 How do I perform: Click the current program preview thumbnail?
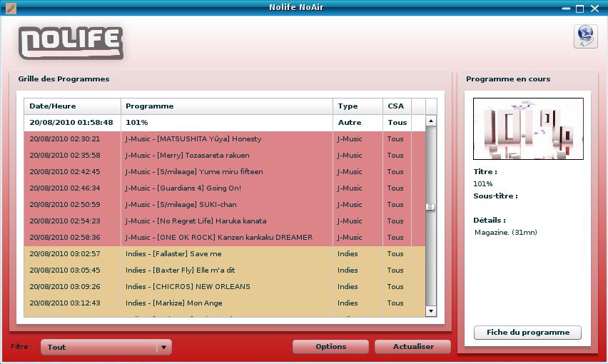(x=528, y=129)
